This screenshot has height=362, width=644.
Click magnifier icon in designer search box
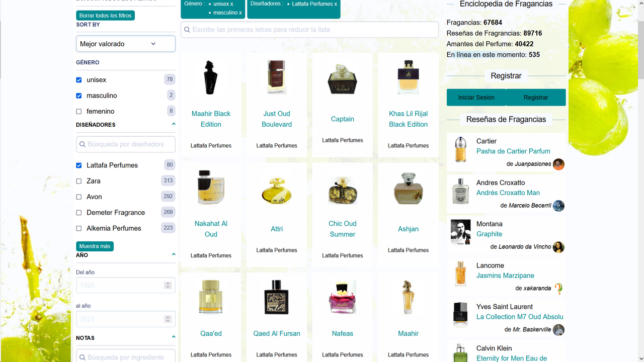point(82,144)
